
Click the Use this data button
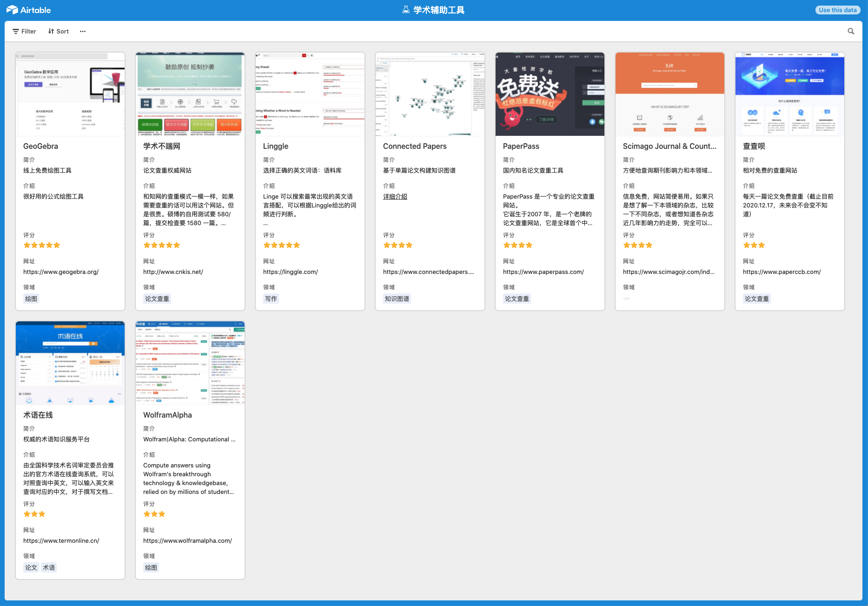click(x=837, y=10)
